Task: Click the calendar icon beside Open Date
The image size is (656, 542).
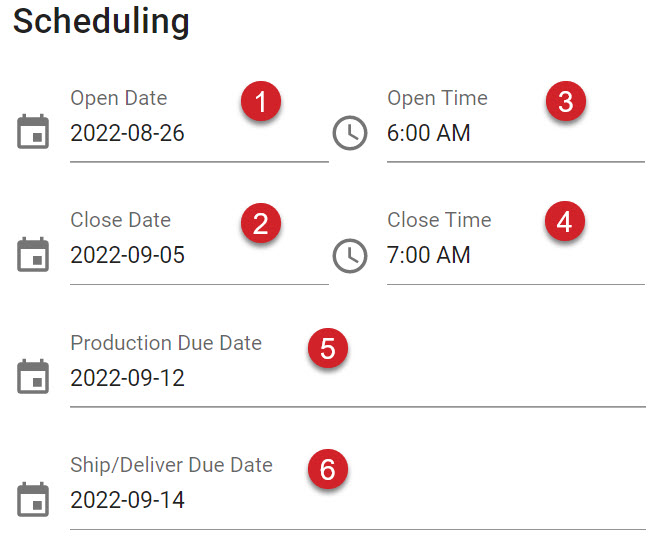Action: (33, 131)
